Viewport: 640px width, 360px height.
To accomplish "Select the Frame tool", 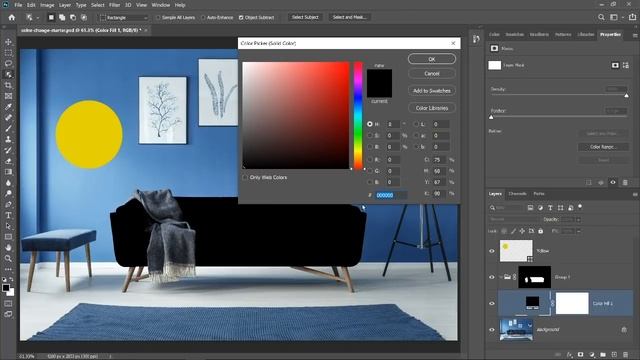I will (x=8, y=96).
